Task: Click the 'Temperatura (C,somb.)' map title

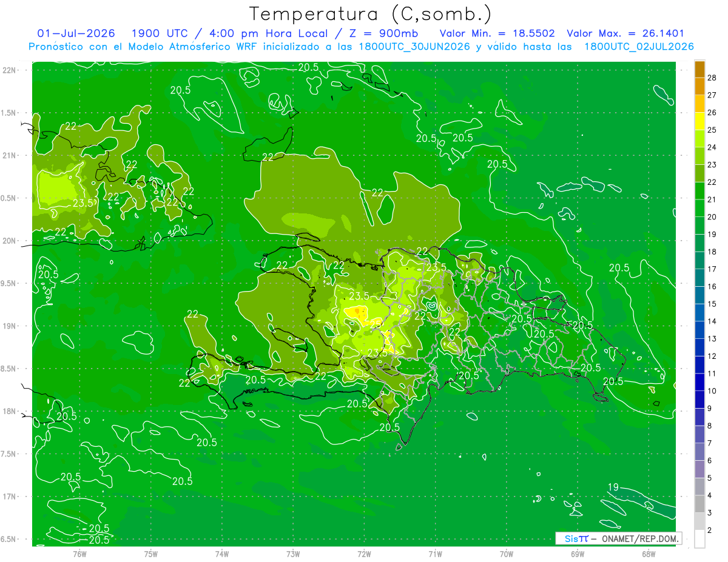Action: [371, 14]
